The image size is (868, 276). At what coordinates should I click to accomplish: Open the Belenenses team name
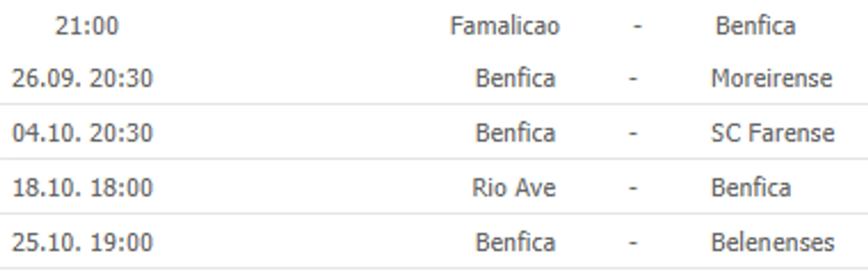tap(772, 242)
